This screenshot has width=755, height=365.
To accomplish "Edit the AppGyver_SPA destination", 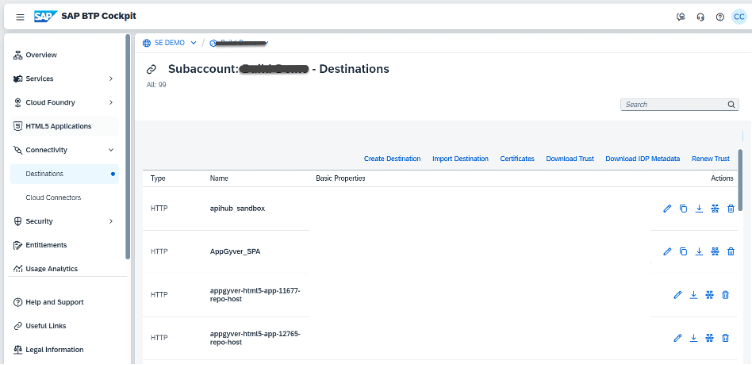I will pyautogui.click(x=667, y=251).
